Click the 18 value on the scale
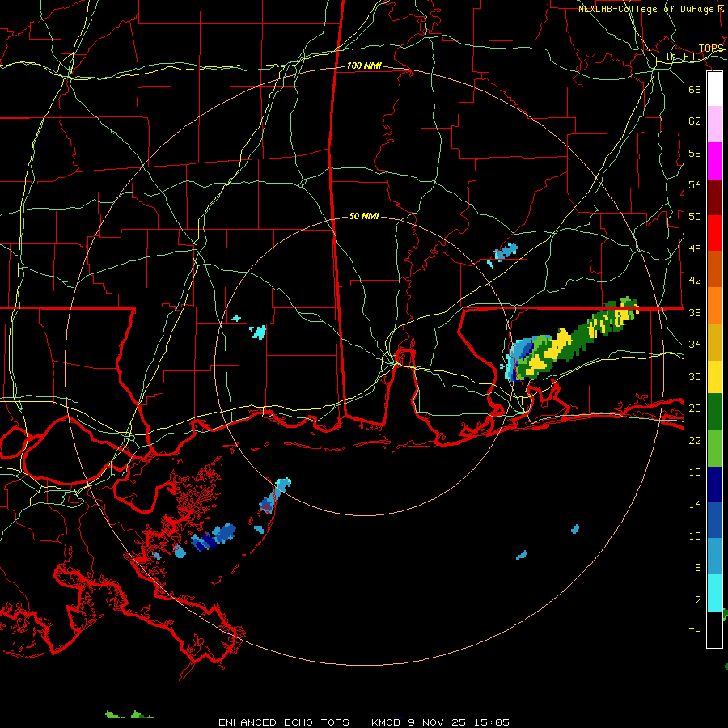The height and width of the screenshot is (728, 728). (695, 472)
